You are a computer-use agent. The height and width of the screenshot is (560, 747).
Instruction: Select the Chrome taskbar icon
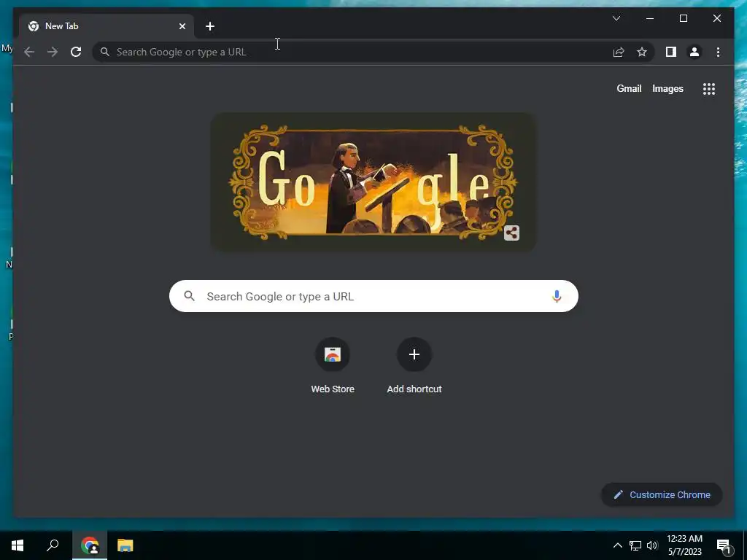point(90,545)
